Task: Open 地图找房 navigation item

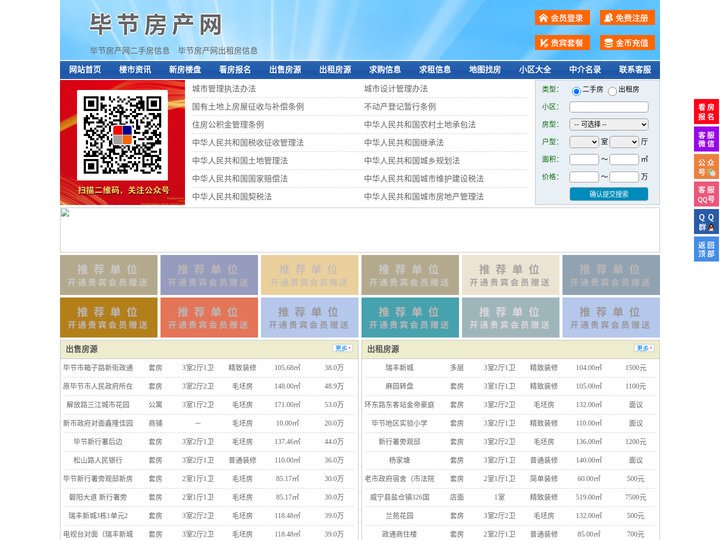Action: 485,70
